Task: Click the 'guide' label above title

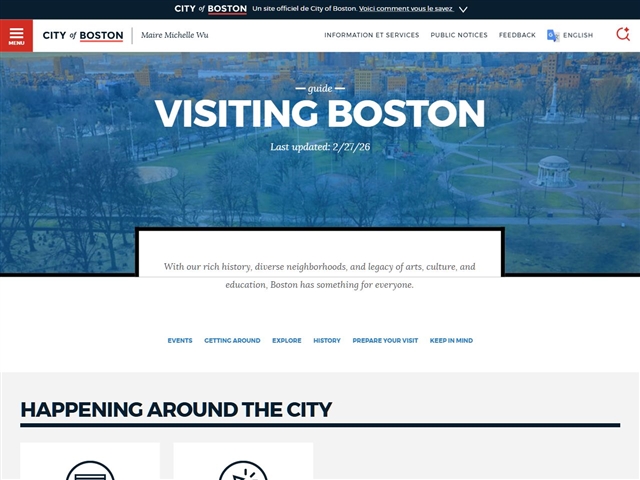Action: [320, 89]
